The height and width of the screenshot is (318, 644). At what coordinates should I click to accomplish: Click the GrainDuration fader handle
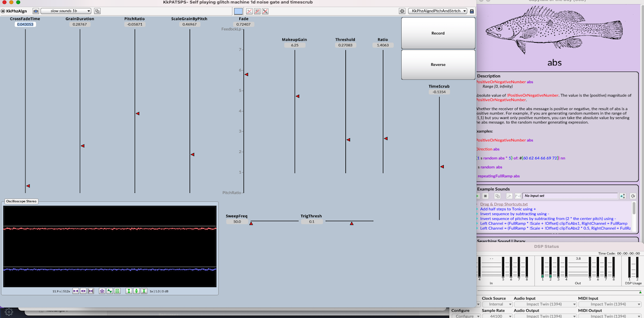82,146
